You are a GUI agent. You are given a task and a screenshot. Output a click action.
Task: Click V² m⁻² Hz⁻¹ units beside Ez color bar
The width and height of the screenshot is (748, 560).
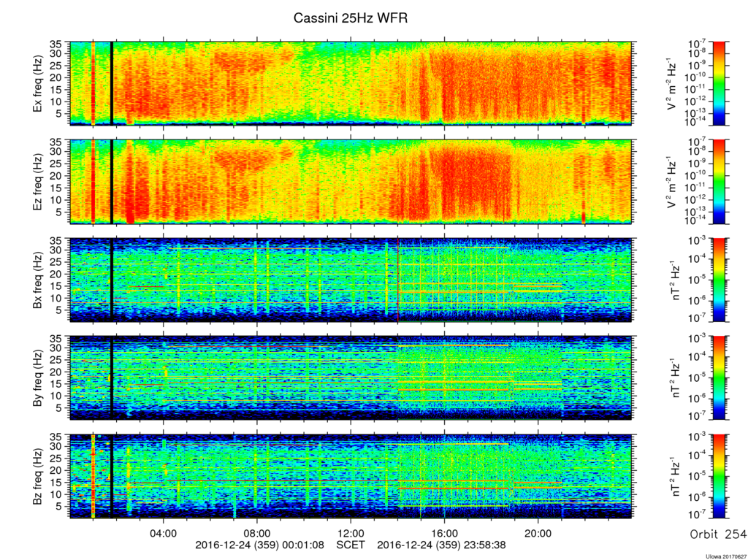672,182
